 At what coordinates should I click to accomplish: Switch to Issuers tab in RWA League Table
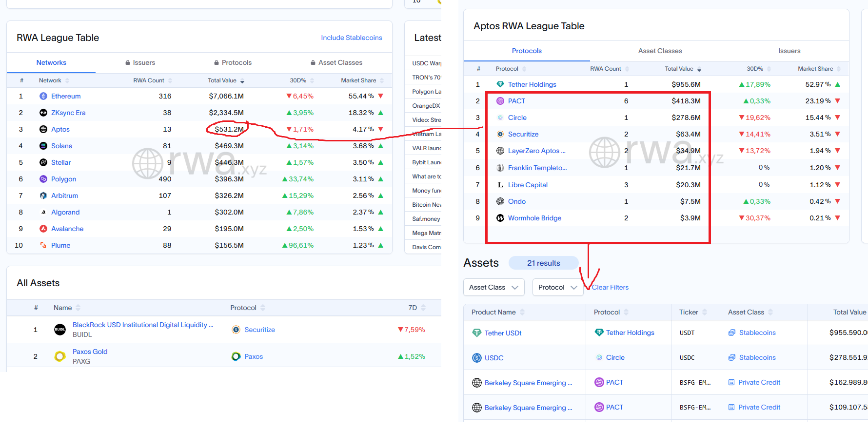(140, 62)
